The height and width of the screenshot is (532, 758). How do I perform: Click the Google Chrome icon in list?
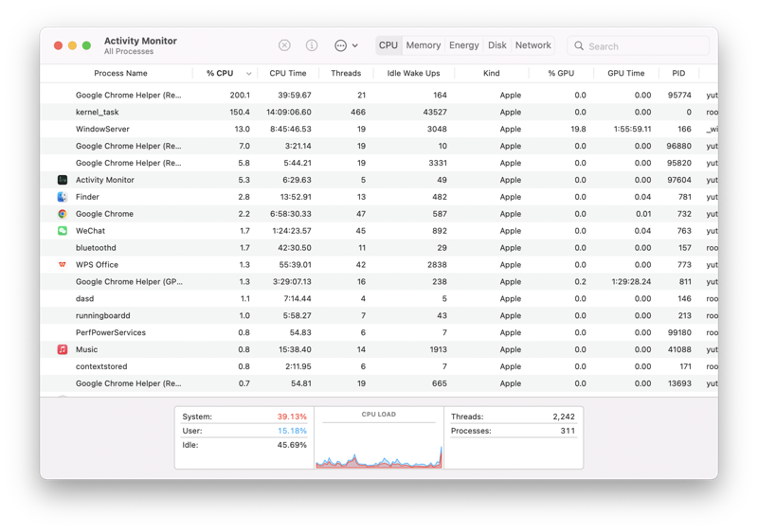[63, 214]
